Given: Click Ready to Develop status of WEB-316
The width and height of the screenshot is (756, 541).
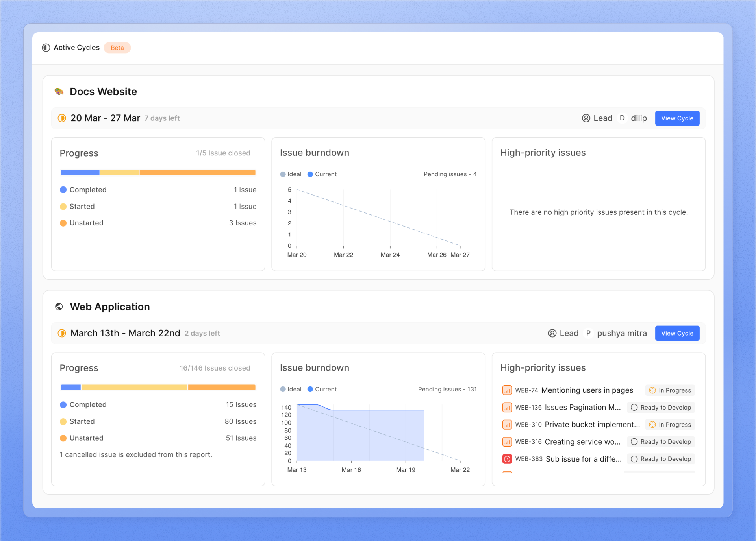Looking at the screenshot, I should coord(661,442).
